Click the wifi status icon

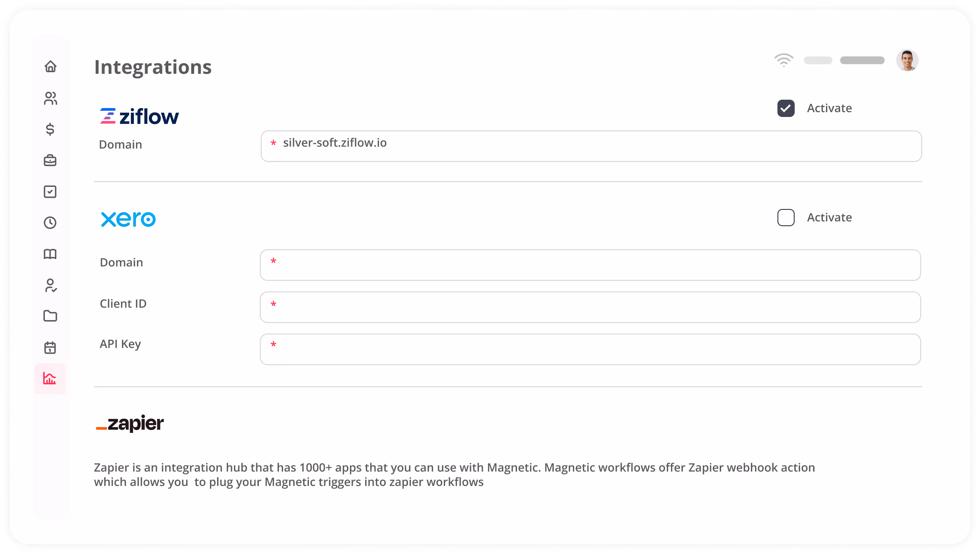pyautogui.click(x=784, y=60)
